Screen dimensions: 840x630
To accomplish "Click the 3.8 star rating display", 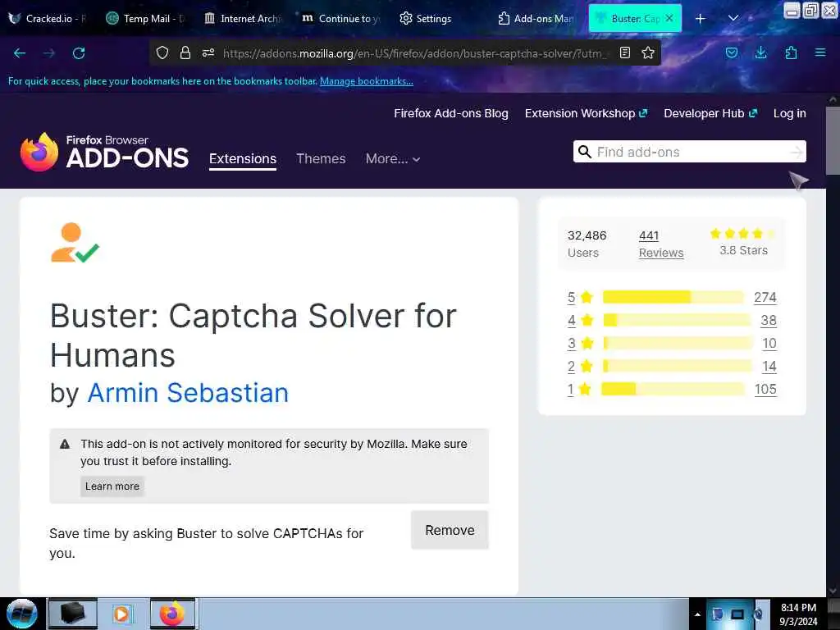I will point(743,242).
